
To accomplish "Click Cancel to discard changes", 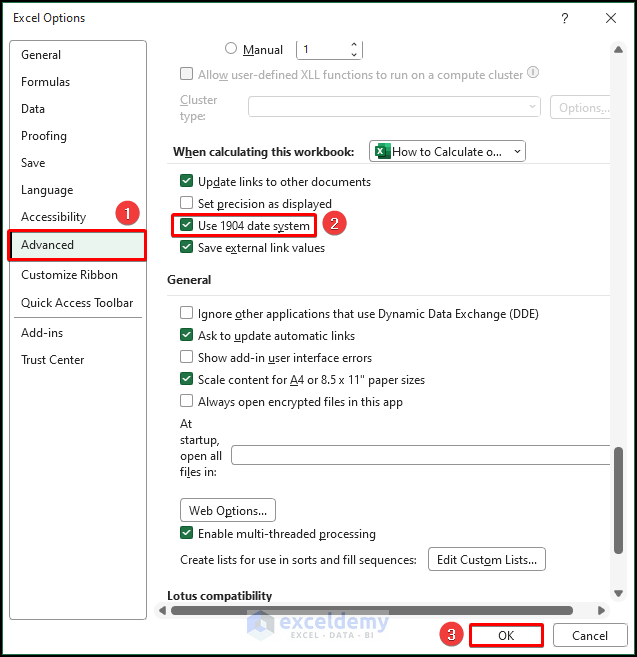I will coord(590,636).
